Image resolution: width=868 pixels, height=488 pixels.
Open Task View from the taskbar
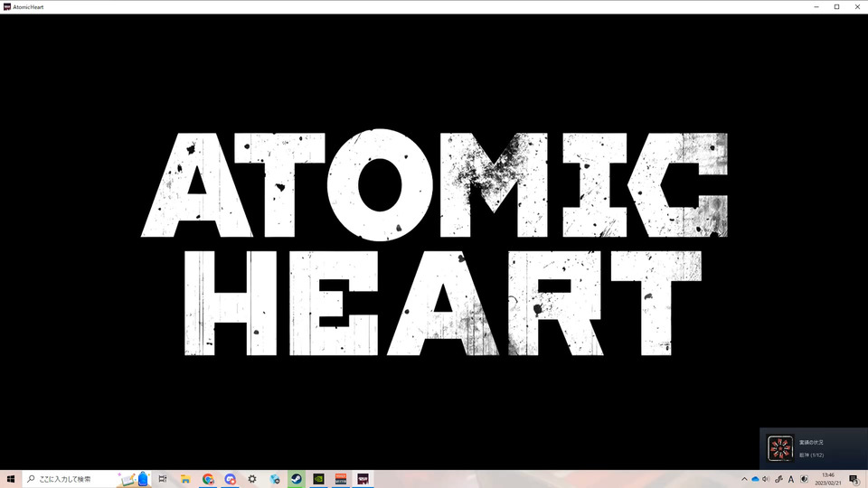pyautogui.click(x=163, y=479)
